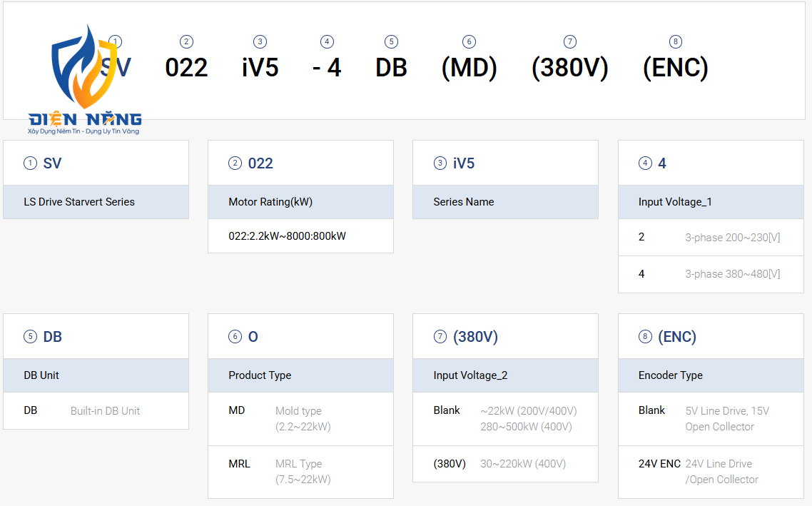Click the "MD" code in the Product Type card
812x506 pixels.
(237, 410)
